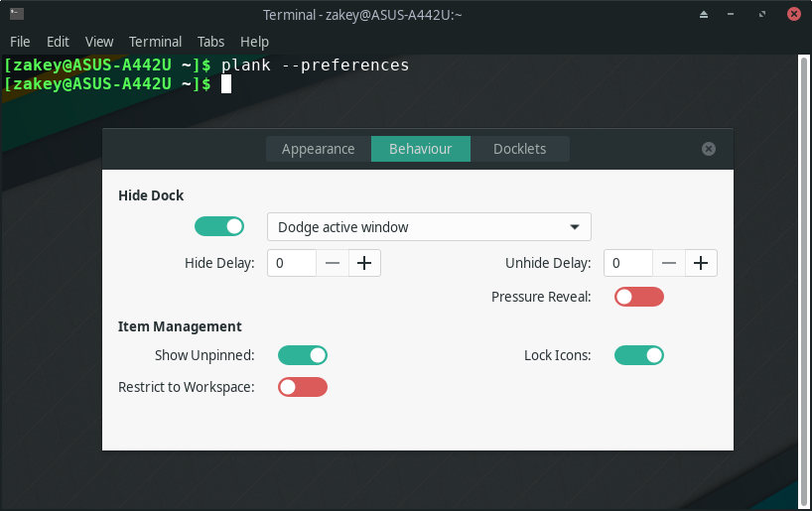Open the Tabs menu

tap(210, 42)
